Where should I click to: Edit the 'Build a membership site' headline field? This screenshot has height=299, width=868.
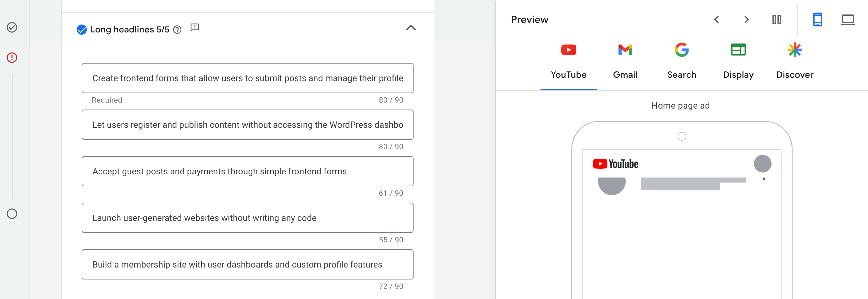point(247,264)
